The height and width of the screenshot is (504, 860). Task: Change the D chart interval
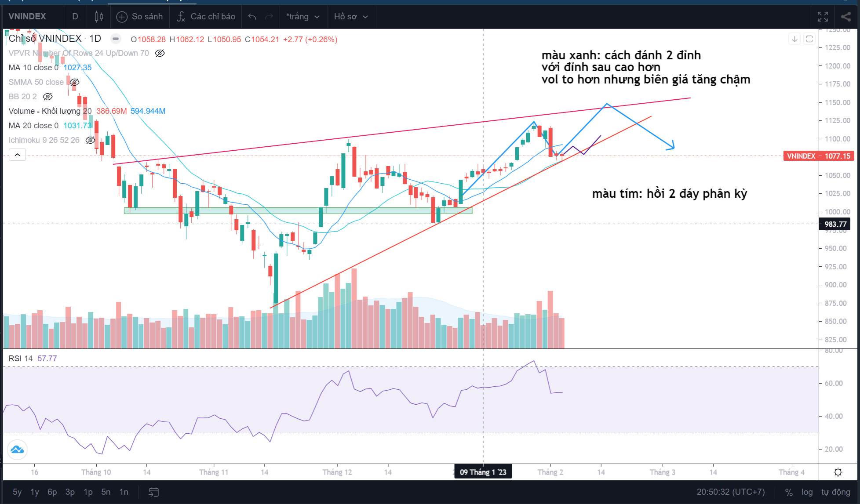(75, 17)
